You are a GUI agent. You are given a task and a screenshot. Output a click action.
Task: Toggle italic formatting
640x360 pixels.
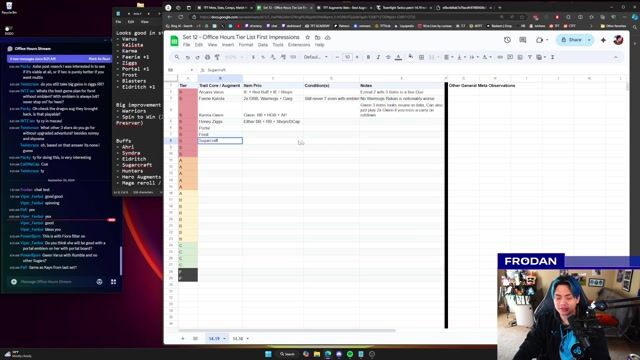click(x=378, y=57)
